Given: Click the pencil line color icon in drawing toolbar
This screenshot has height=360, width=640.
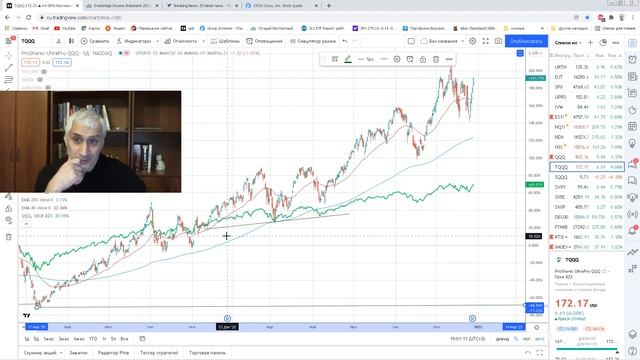Looking at the screenshot, I should click(x=348, y=59).
